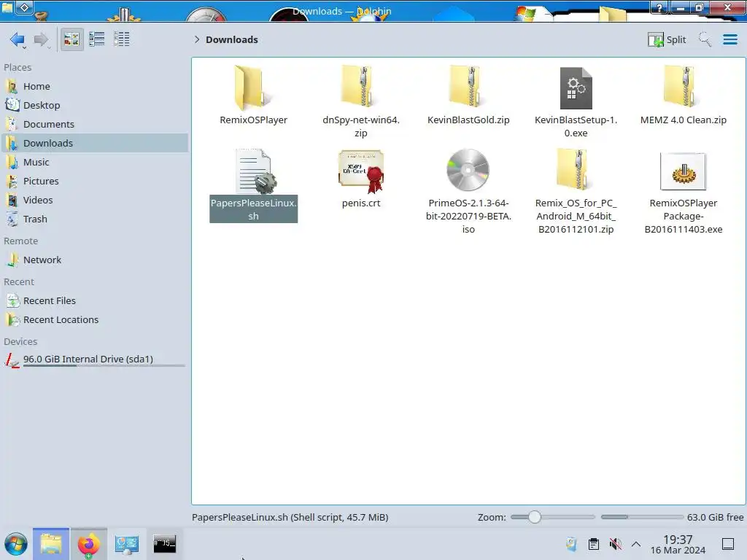Click the help button in title bar
The image size is (747, 560).
click(659, 7)
